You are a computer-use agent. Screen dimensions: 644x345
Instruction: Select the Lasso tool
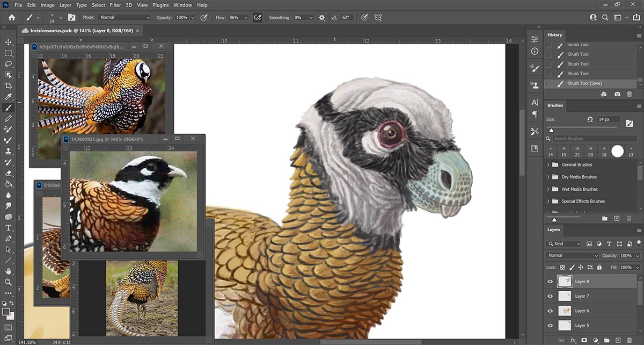[x=8, y=64]
